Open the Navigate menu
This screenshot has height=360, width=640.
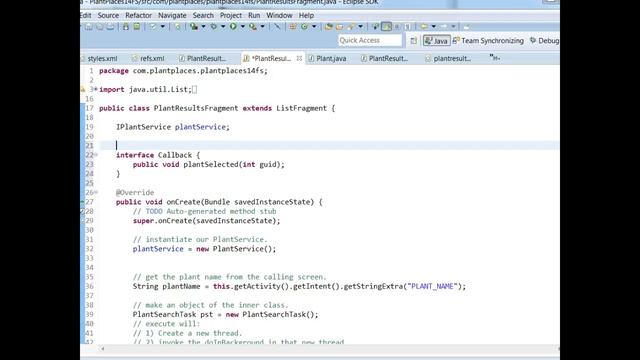click(x=172, y=15)
